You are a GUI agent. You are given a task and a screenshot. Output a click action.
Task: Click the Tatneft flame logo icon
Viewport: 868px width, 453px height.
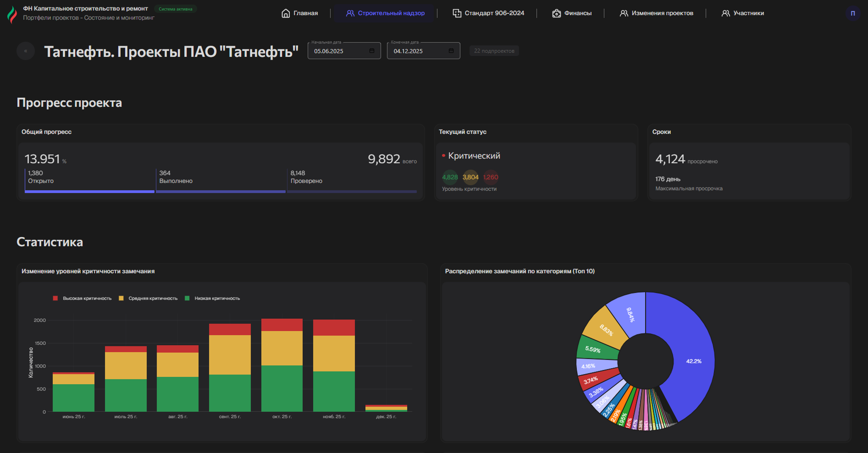pos(12,14)
